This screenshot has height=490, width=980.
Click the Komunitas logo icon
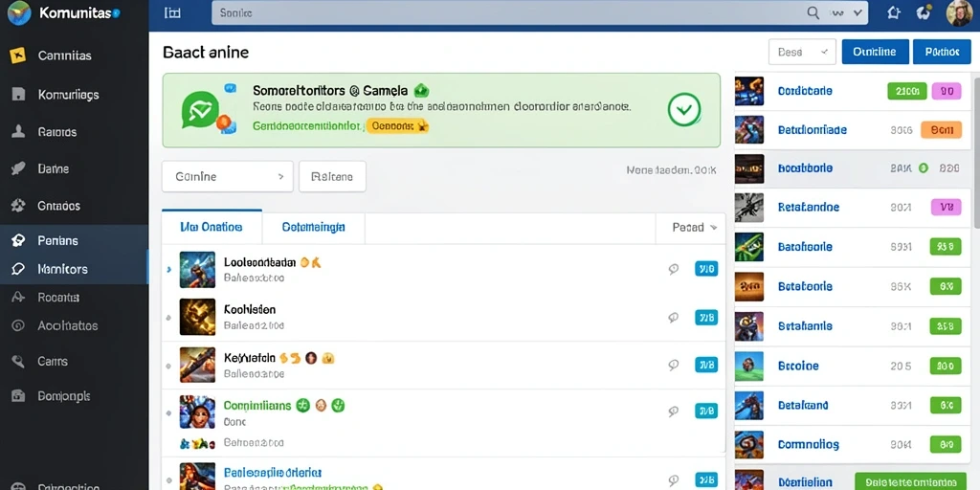coord(19,13)
